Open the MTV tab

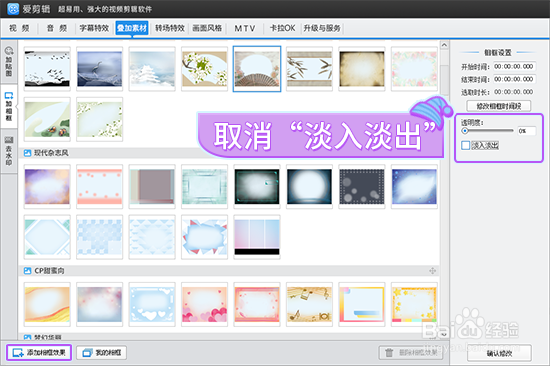[x=244, y=28]
